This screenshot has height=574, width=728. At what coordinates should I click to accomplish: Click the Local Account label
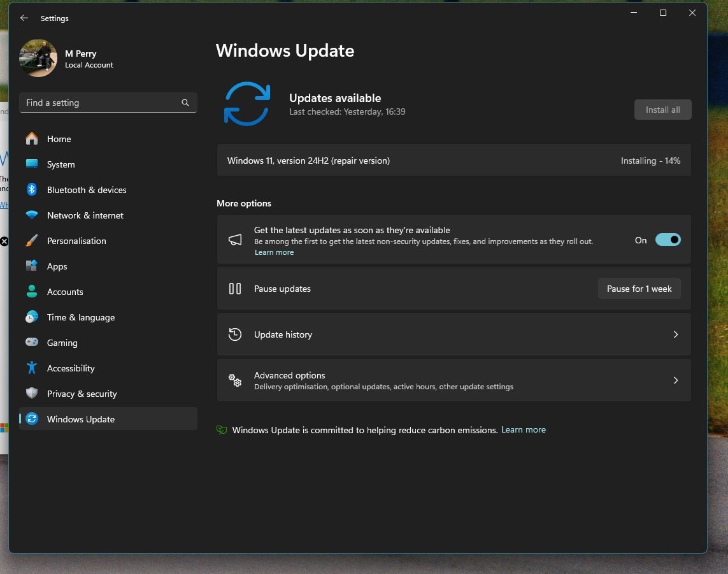click(x=89, y=65)
